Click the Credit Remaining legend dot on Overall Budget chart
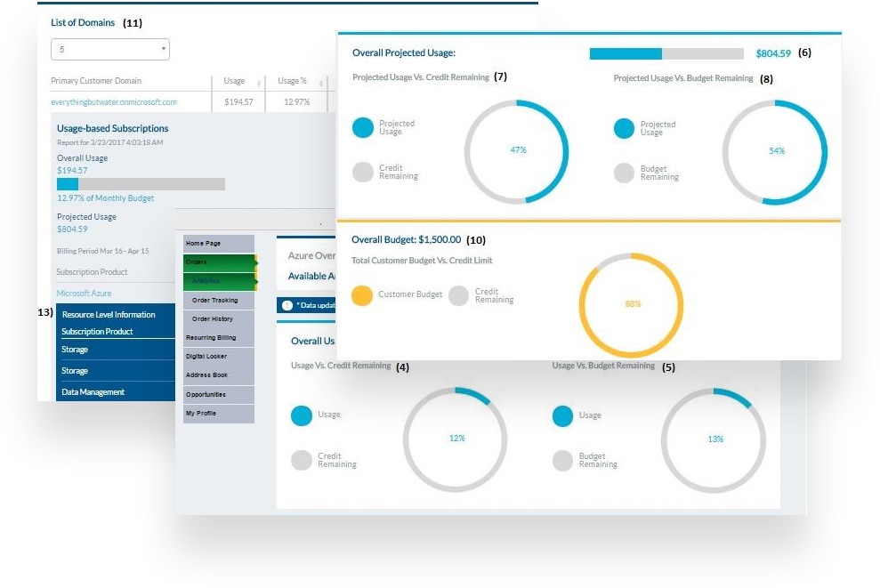The height and width of the screenshot is (588, 880). pos(461,294)
